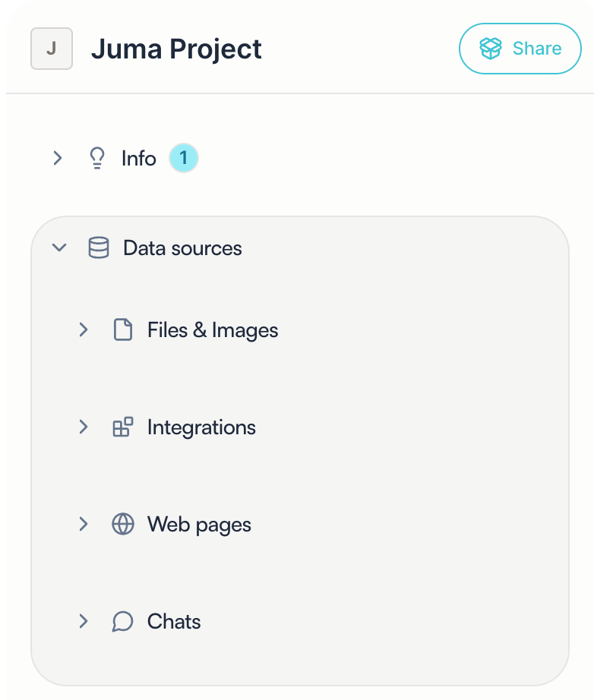The width and height of the screenshot is (594, 700).
Task: Click the J project avatar icon
Action: click(x=52, y=49)
